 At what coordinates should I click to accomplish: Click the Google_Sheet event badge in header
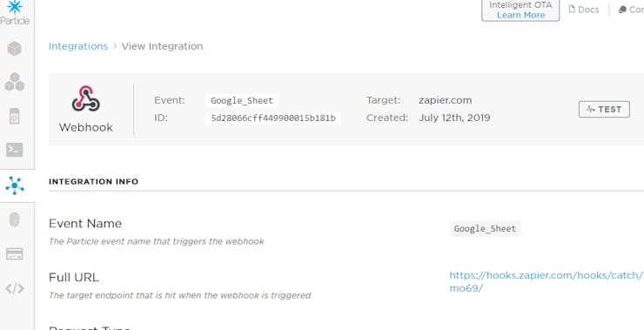(242, 100)
